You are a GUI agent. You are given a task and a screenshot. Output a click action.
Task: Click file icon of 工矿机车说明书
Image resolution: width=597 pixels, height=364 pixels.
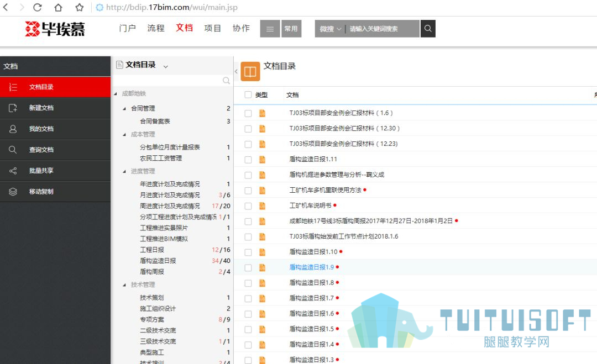(263, 206)
